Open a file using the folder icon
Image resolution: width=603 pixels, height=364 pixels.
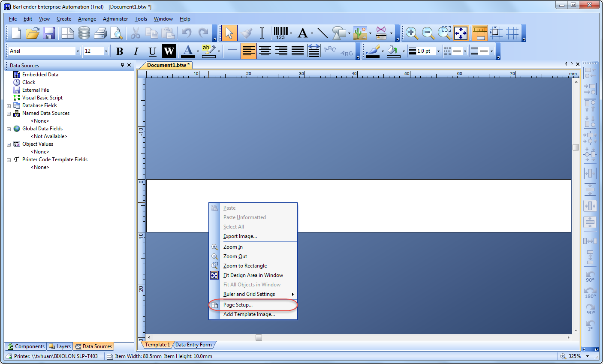(x=33, y=33)
